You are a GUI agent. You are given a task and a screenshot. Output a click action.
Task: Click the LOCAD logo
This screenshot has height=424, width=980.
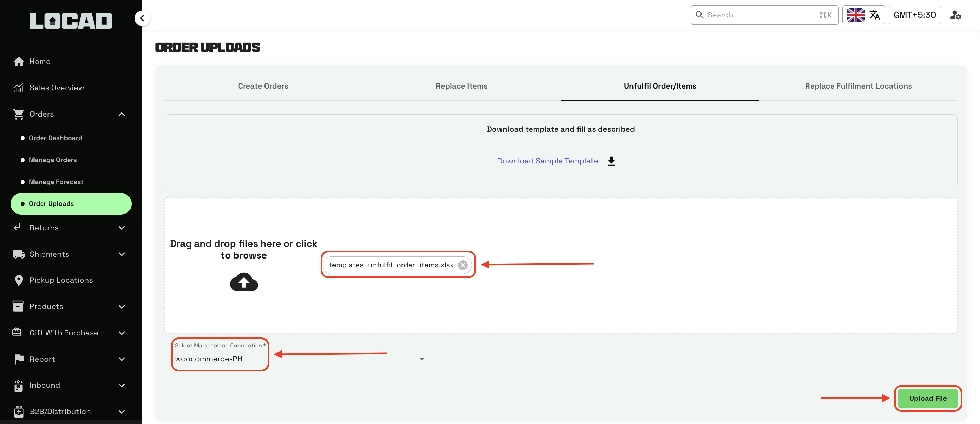coord(71,21)
